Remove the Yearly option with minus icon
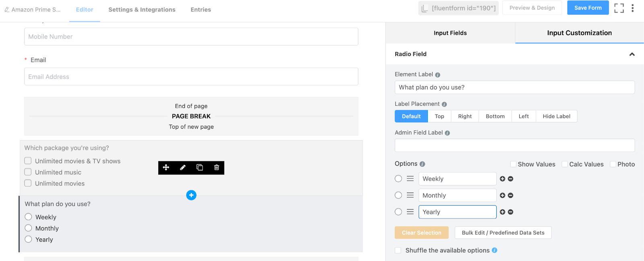The height and width of the screenshot is (261, 644). click(510, 212)
